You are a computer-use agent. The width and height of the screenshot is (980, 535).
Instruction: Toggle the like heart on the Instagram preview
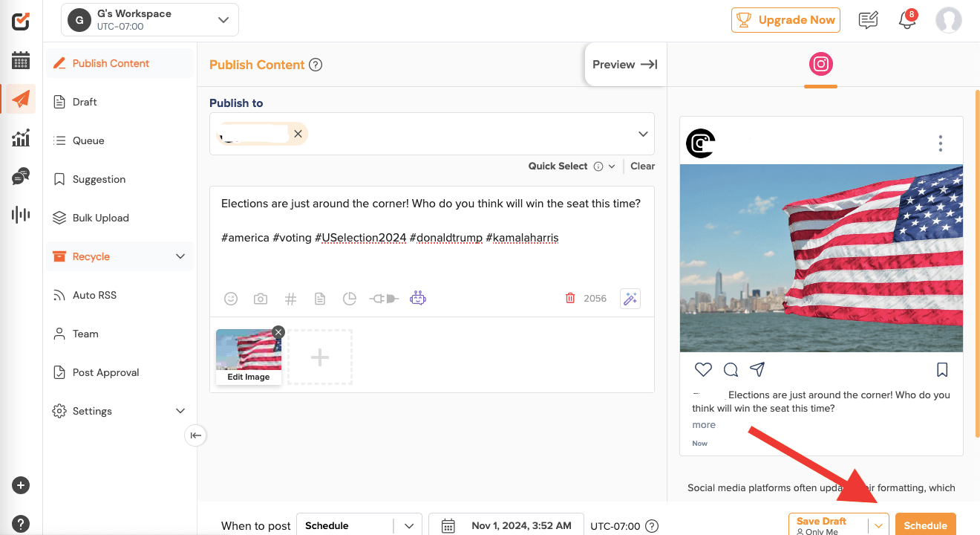702,369
